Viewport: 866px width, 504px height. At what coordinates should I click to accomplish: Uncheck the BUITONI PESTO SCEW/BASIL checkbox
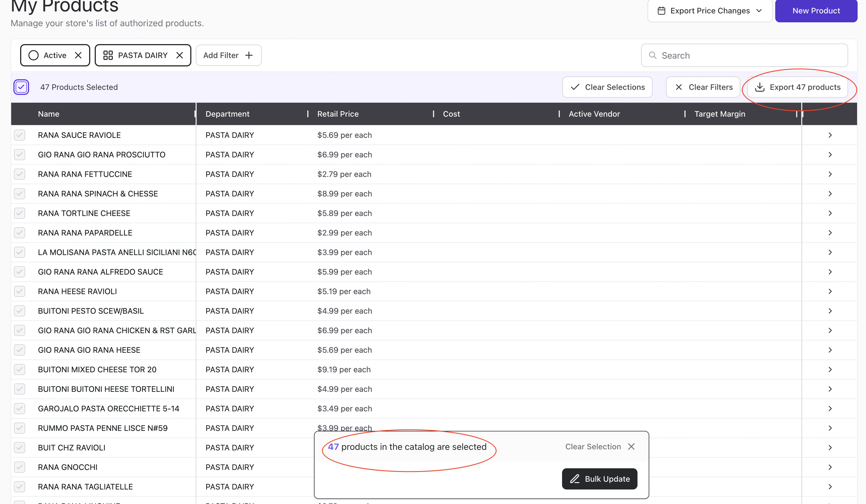click(20, 311)
